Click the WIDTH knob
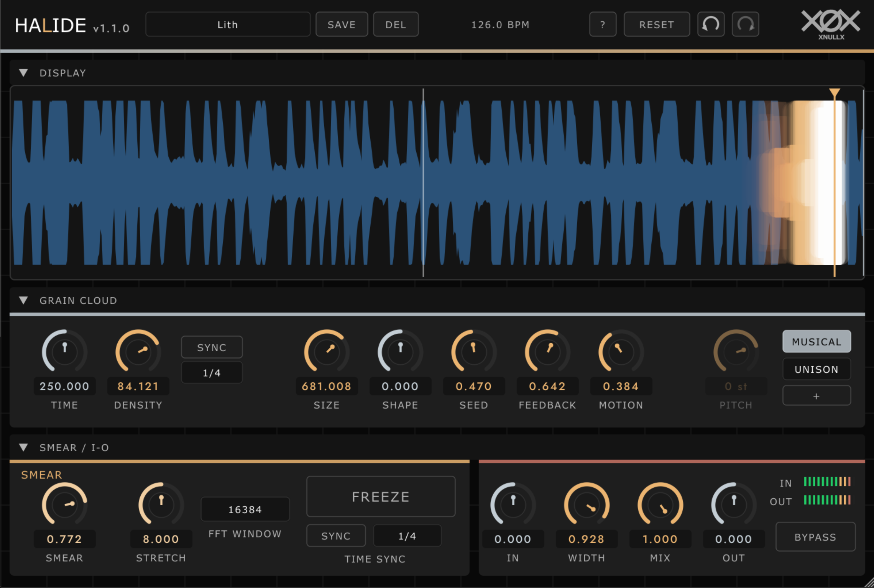Viewport: 874px width, 588px height. click(586, 504)
